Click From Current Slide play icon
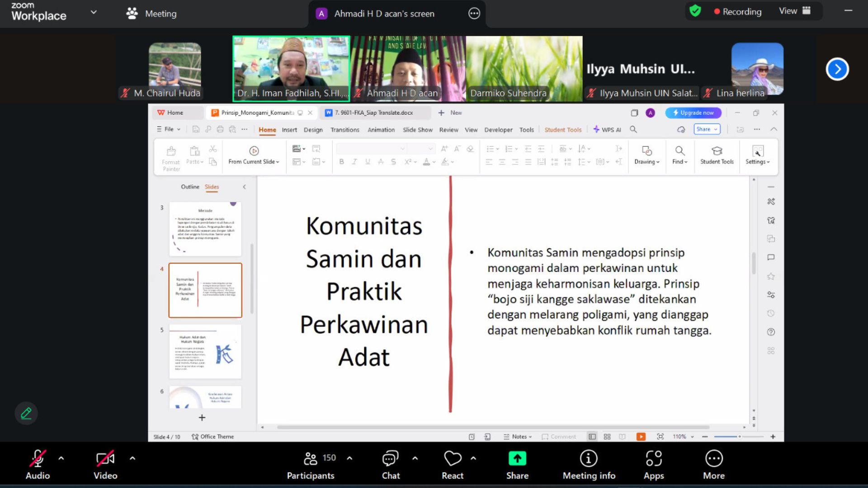The width and height of the screenshot is (868, 488). [x=254, y=151]
